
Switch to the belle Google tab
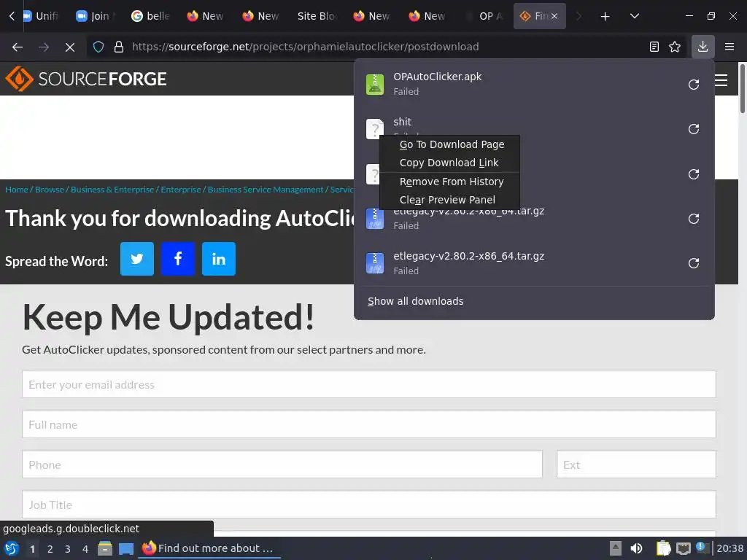pyautogui.click(x=150, y=16)
